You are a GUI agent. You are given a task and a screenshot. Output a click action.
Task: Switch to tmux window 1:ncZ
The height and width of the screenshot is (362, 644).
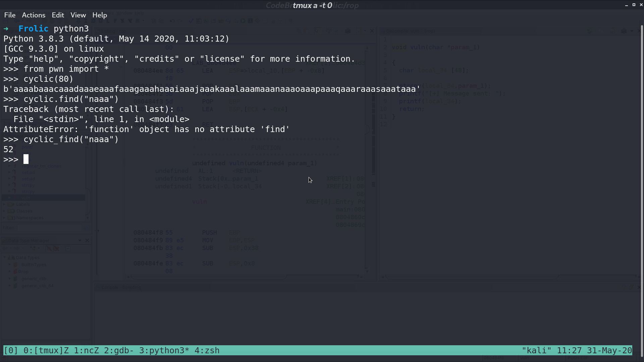87,351
